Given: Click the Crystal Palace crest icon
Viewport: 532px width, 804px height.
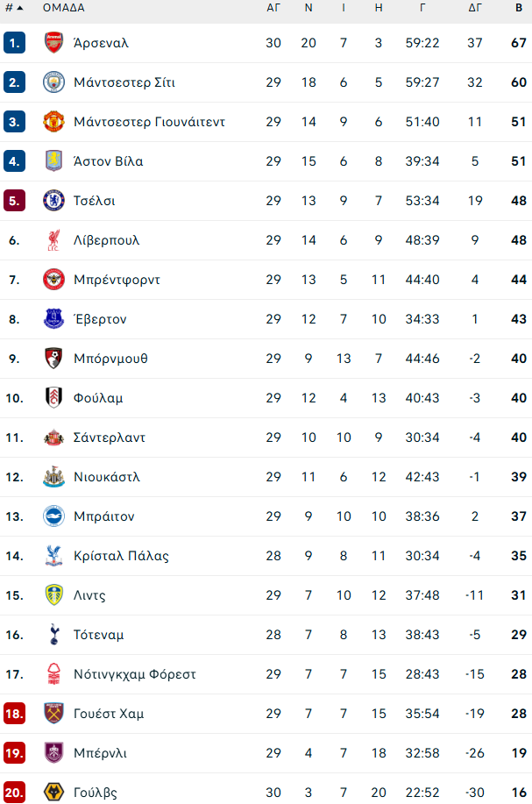Looking at the screenshot, I should point(54,556).
